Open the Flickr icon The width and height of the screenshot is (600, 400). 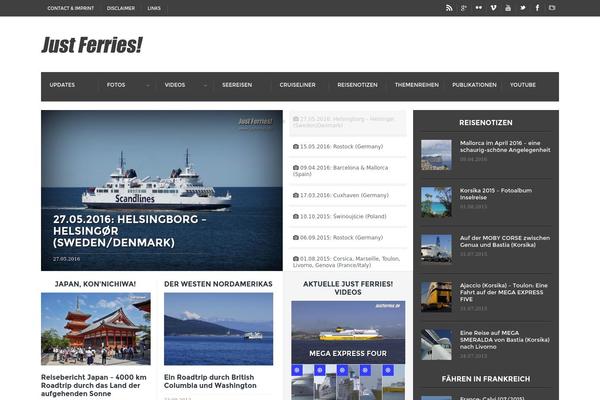[x=479, y=8]
